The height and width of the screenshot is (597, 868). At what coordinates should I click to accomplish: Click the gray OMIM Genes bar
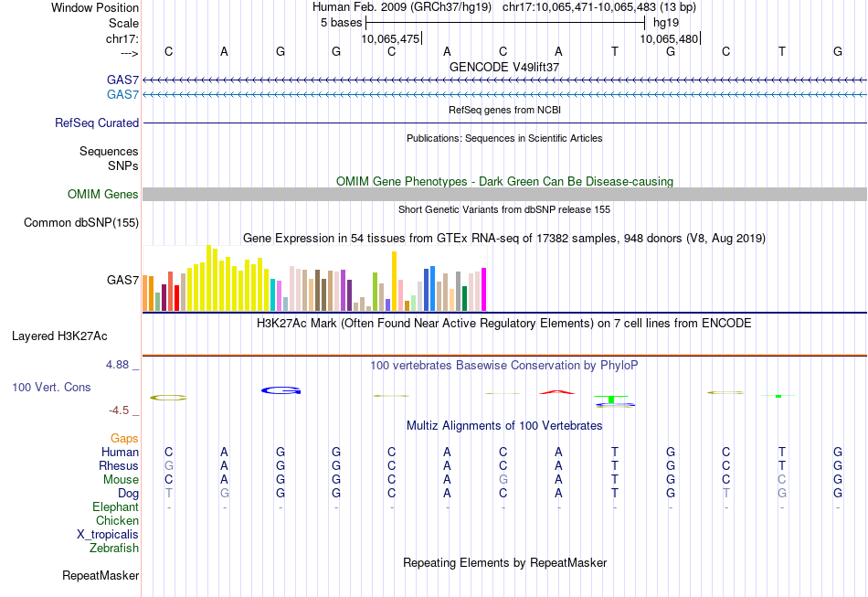pos(505,194)
